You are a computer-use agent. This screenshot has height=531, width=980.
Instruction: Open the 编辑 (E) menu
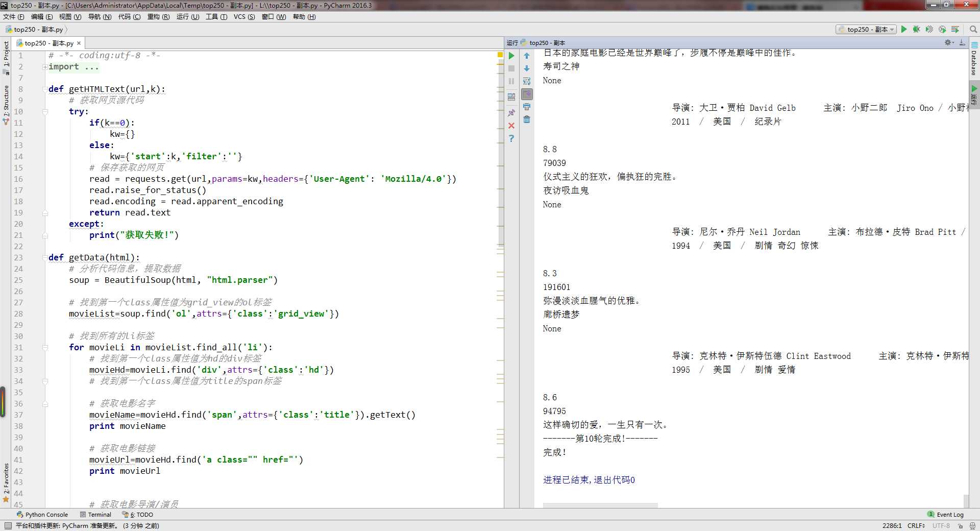click(42, 17)
